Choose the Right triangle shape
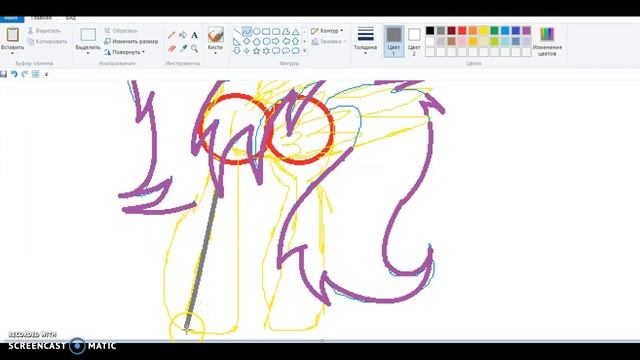The image size is (640, 360). [237, 41]
